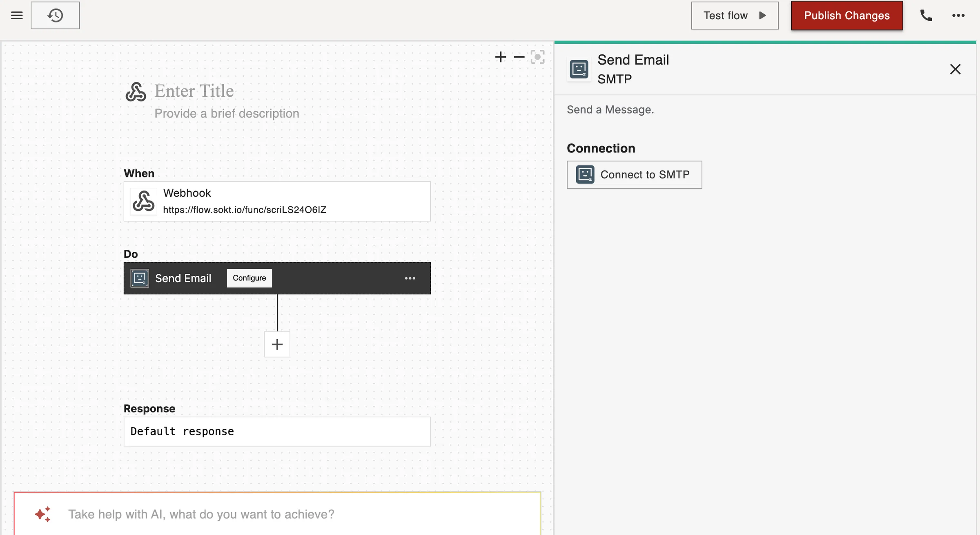Zoom out on the canvas
980x535 pixels.
[519, 57]
